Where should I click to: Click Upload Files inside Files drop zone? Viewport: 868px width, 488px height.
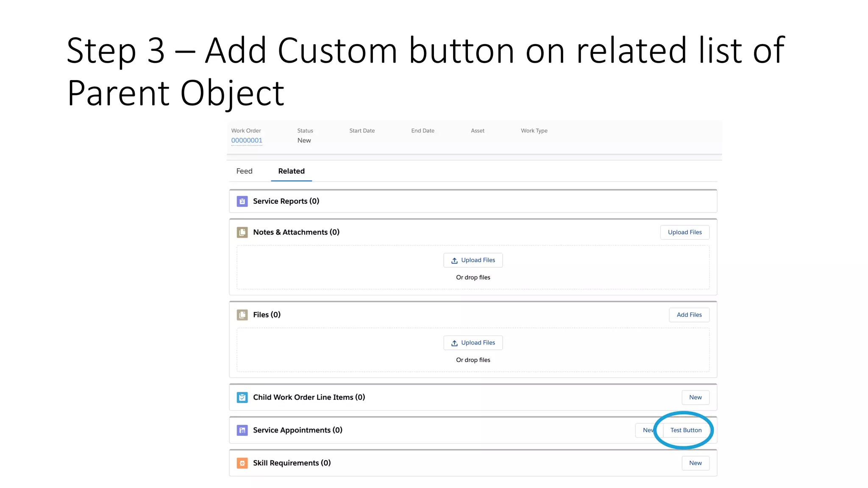point(473,343)
